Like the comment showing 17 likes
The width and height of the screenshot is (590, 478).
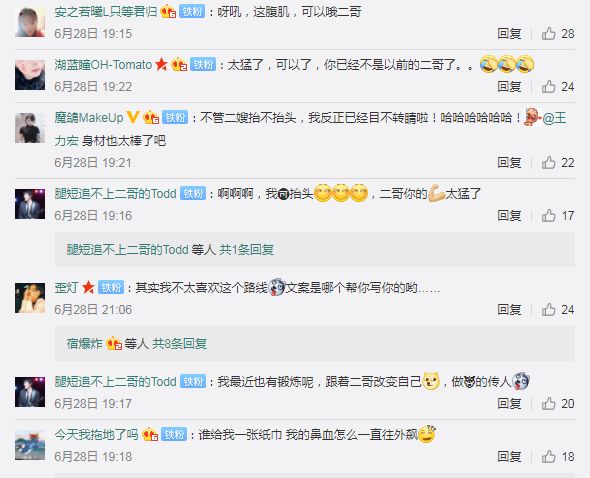point(549,216)
